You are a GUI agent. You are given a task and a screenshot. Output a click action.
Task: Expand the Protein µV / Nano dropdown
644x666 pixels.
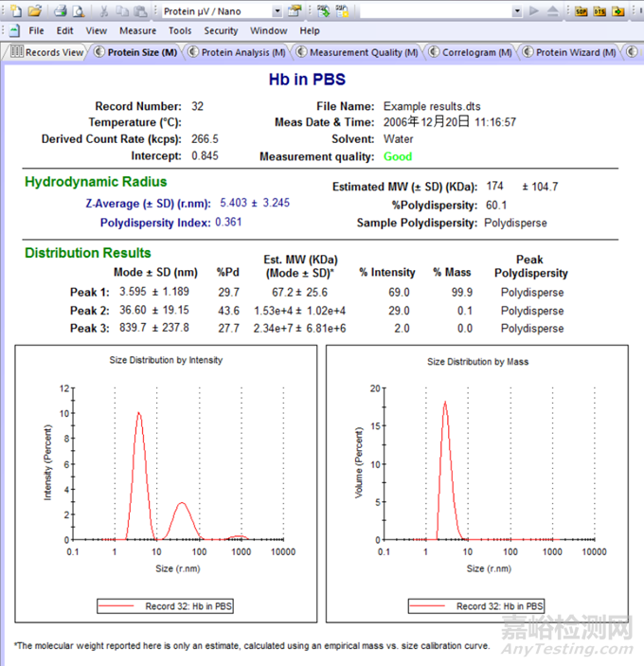[277, 11]
